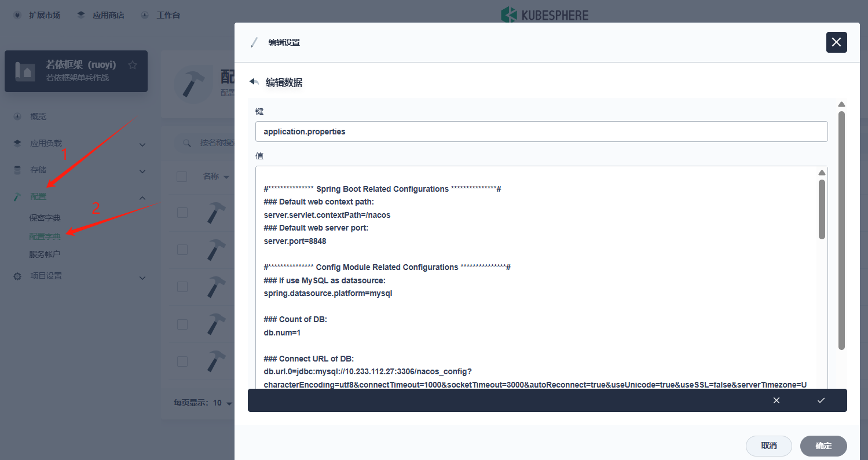
Task: Cancel edit with the dark bar X icon
Action: tap(777, 400)
